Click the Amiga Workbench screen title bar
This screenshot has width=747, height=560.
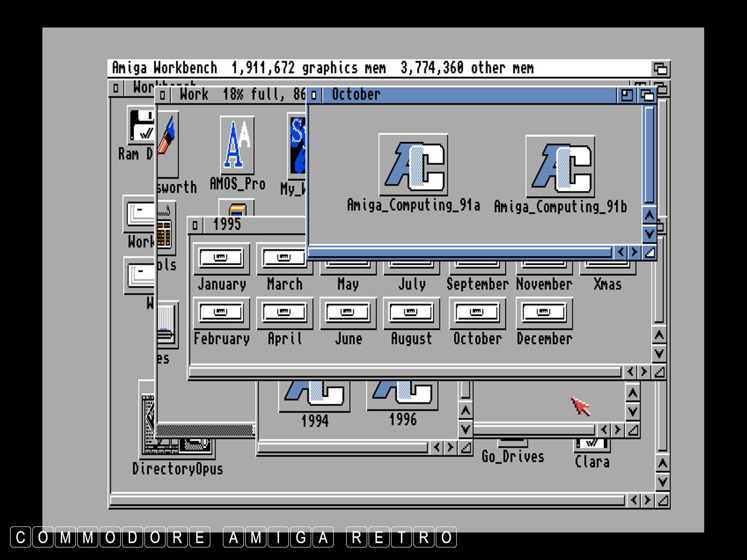point(374,68)
